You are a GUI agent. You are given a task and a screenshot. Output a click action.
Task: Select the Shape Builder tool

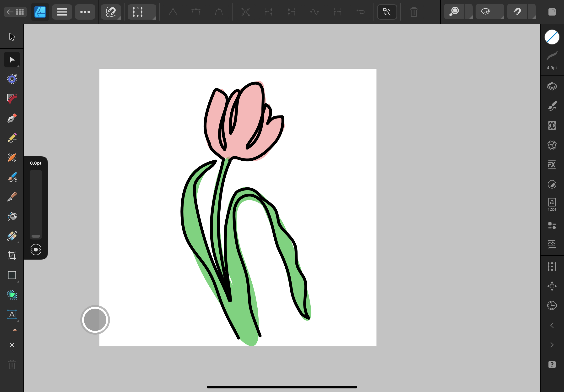[x=12, y=295]
